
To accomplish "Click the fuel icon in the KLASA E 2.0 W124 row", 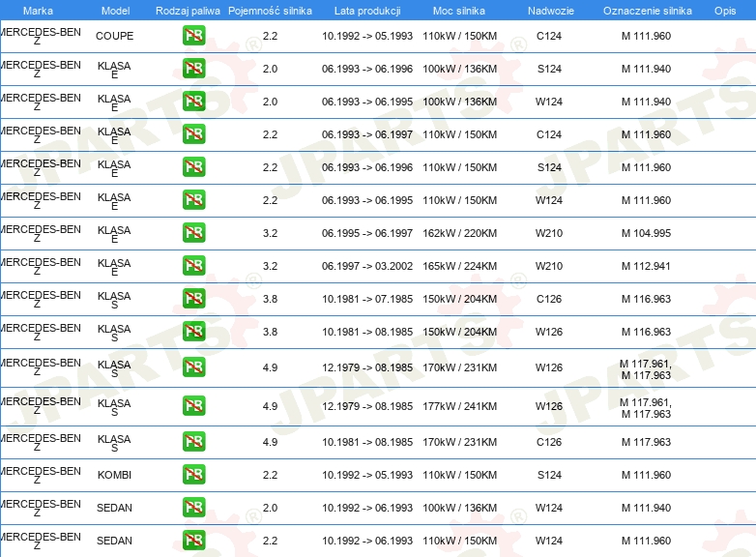I will point(193,102).
